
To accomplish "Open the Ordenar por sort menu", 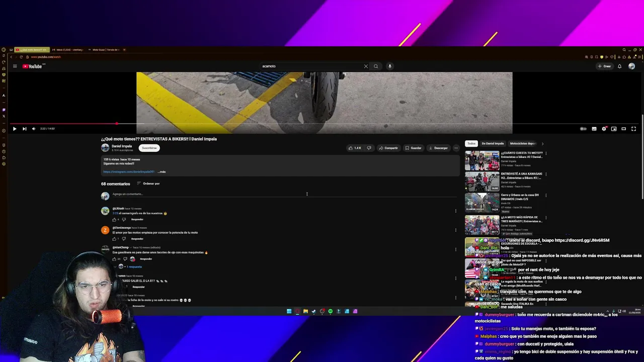I will click(x=148, y=184).
